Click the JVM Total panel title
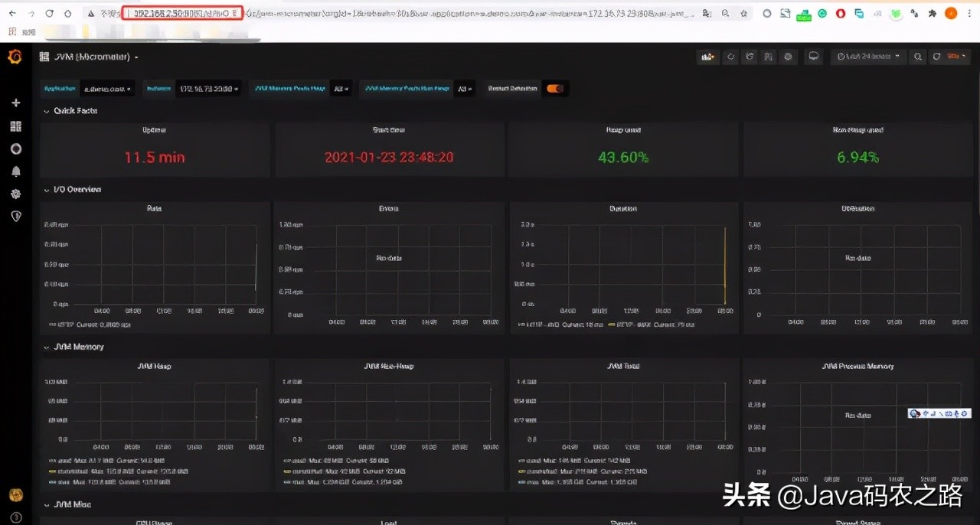Image resolution: width=980 pixels, height=525 pixels. (x=623, y=366)
